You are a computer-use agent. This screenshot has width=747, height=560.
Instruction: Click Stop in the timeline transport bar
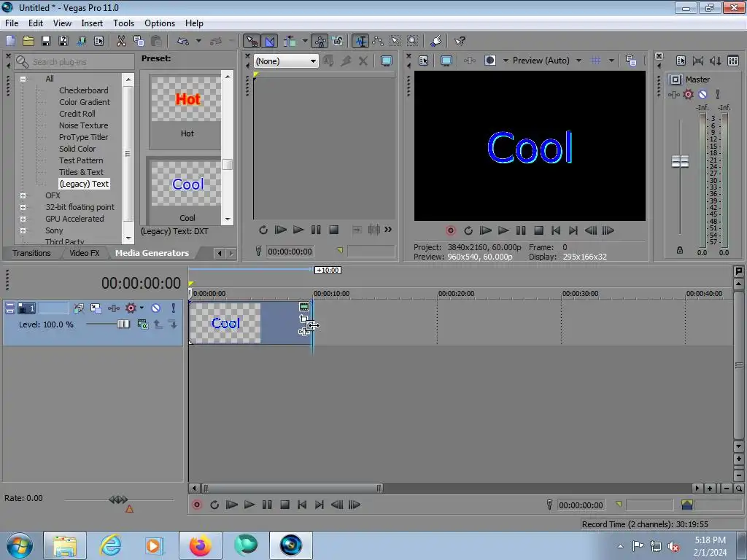pyautogui.click(x=285, y=505)
